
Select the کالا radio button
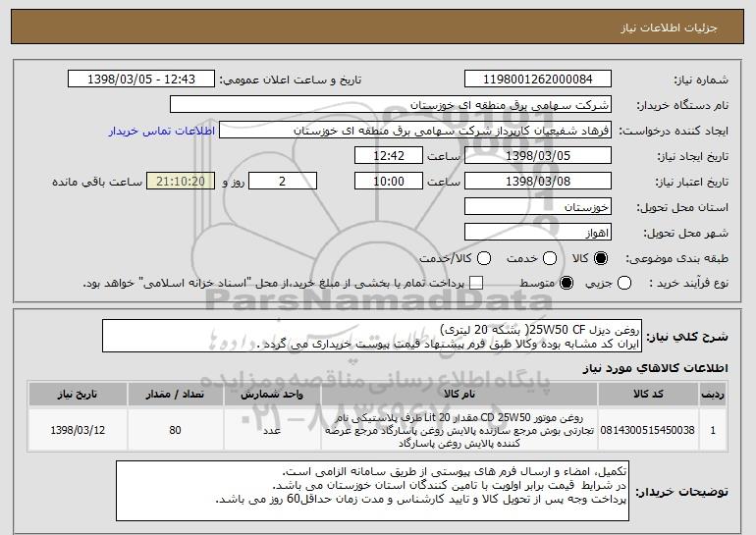click(600, 259)
